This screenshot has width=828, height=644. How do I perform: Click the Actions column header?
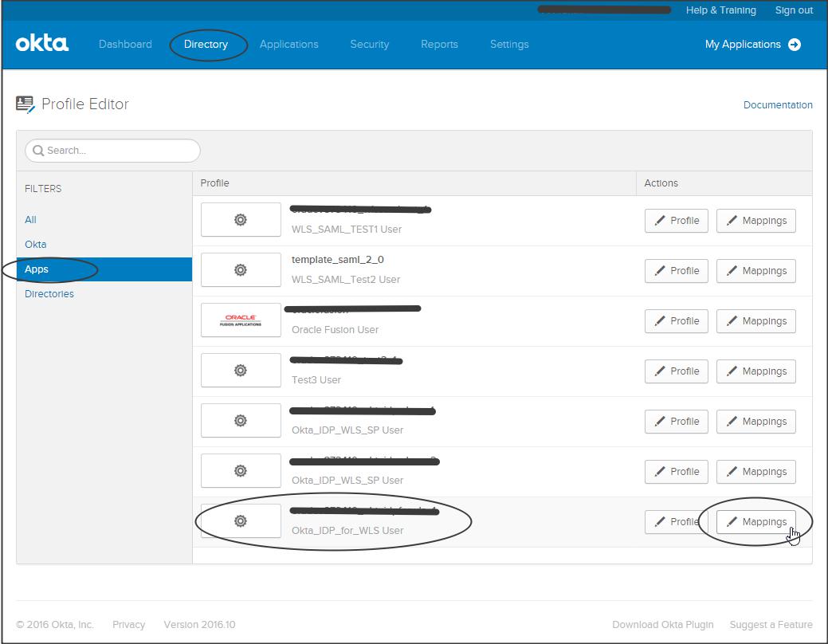pyautogui.click(x=661, y=183)
